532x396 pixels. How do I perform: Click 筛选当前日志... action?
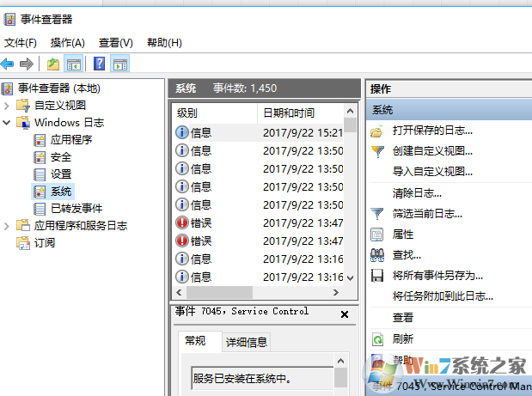tap(427, 214)
